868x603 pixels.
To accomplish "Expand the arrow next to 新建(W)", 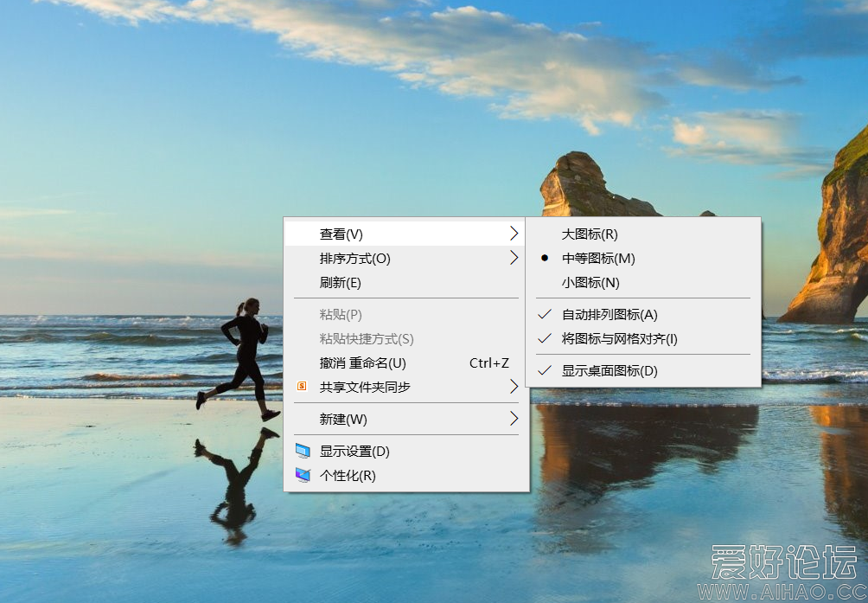I will tap(514, 419).
